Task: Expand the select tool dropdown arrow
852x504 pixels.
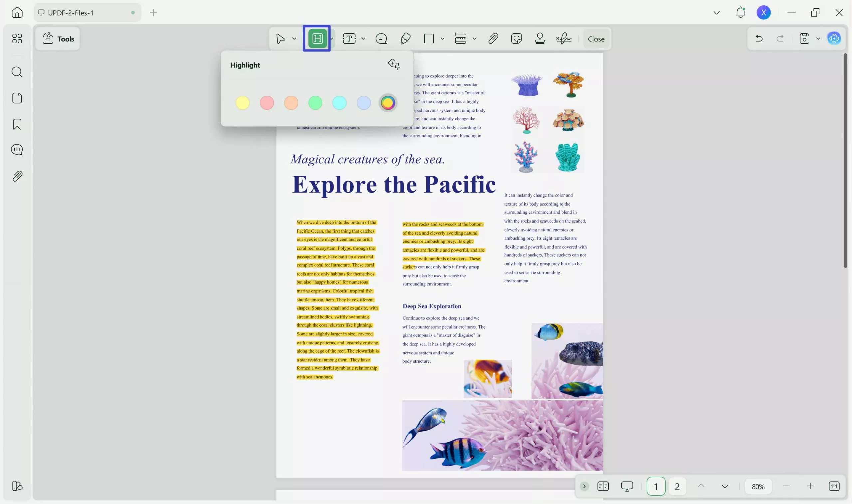Action: coord(294,38)
